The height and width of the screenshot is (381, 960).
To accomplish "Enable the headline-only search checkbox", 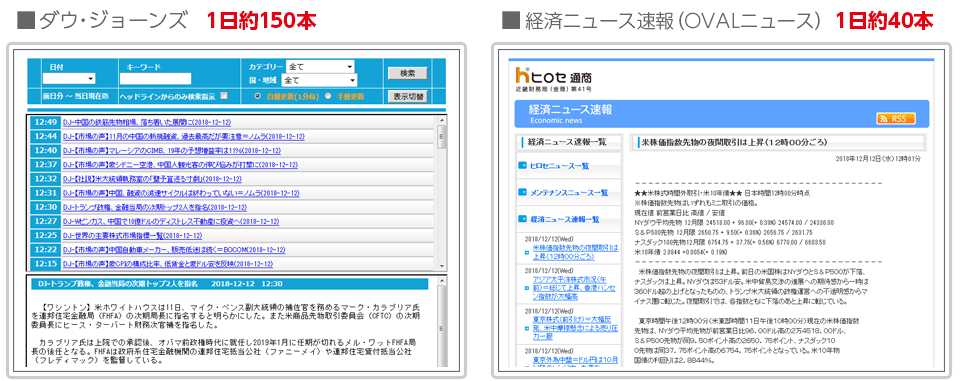I will point(224,96).
